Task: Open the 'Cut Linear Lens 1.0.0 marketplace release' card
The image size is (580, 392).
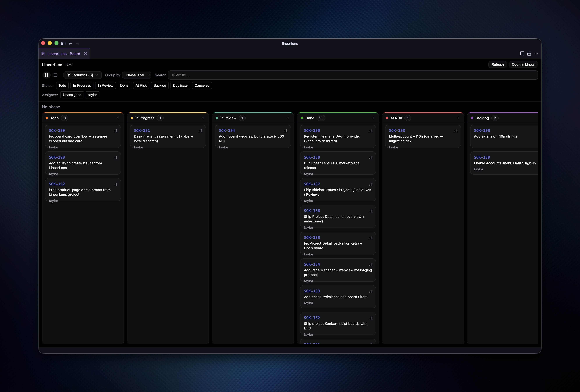Action: point(338,163)
